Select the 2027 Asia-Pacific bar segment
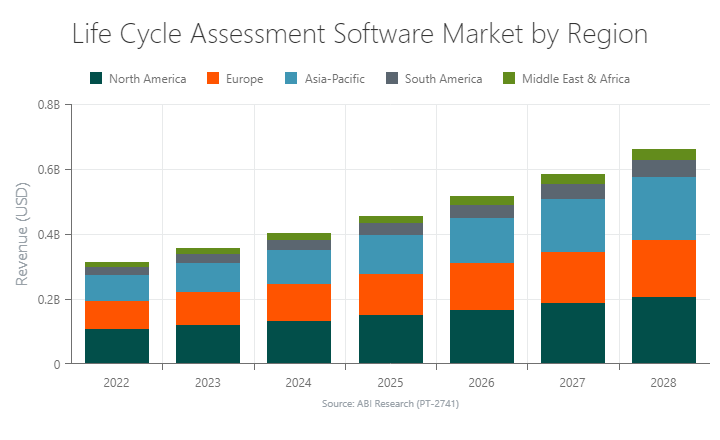This screenshot has height=440, width=720. point(573,226)
